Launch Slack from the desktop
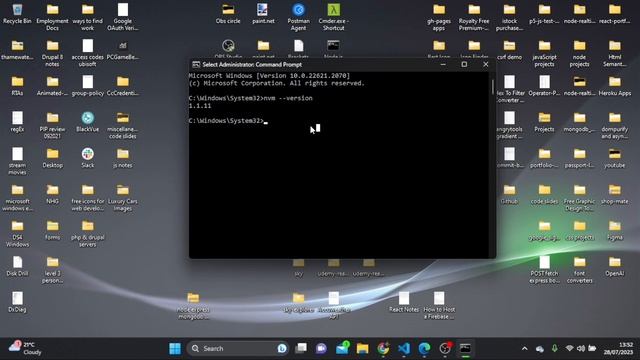This screenshot has width=640, height=360. (x=87, y=158)
